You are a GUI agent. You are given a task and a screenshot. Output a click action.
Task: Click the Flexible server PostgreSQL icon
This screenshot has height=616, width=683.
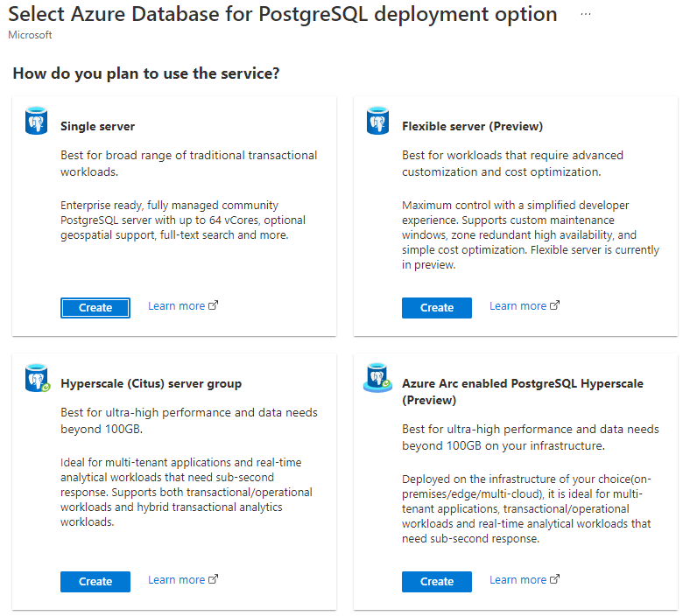(377, 121)
